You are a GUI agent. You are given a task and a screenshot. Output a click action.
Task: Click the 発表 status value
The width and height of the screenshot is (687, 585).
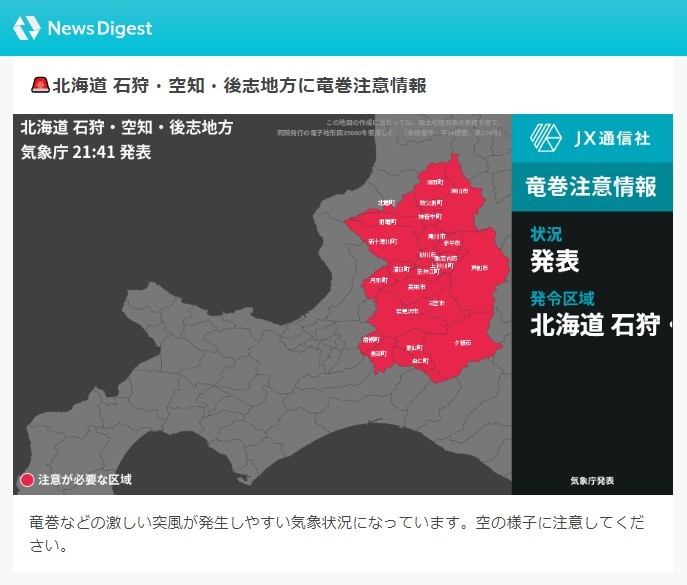555,261
